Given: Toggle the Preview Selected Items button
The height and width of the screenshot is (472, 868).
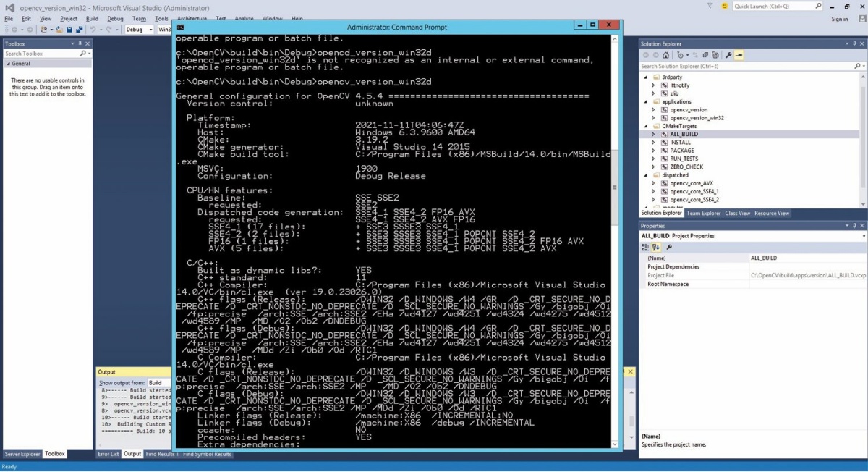Looking at the screenshot, I should click(x=739, y=55).
